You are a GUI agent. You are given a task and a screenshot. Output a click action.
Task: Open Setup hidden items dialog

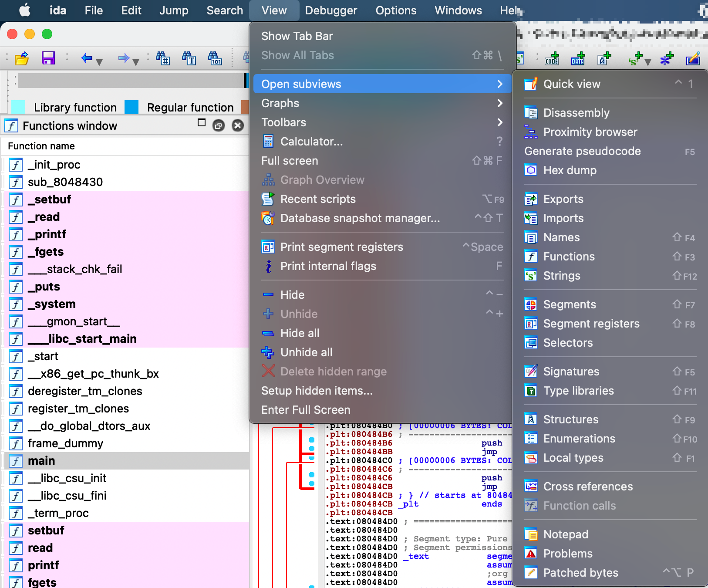point(382,391)
